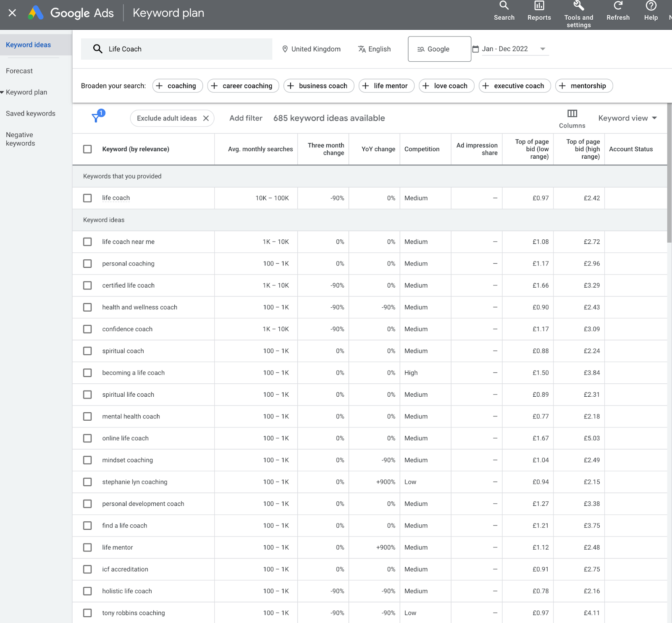Open Tools and settings wrench icon
Viewport: 672px width, 623px height.
(578, 6)
